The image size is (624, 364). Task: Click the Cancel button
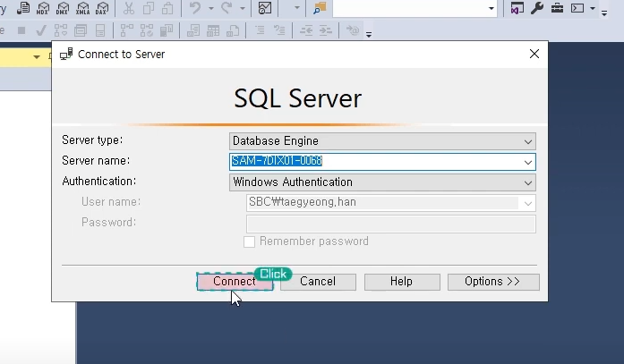click(x=318, y=282)
